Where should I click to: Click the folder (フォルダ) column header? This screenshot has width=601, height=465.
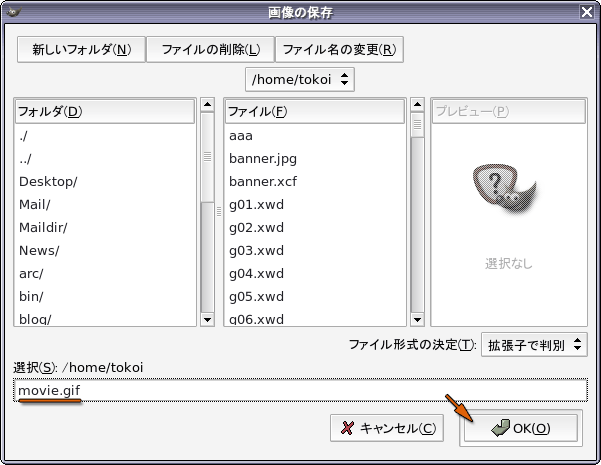105,110
